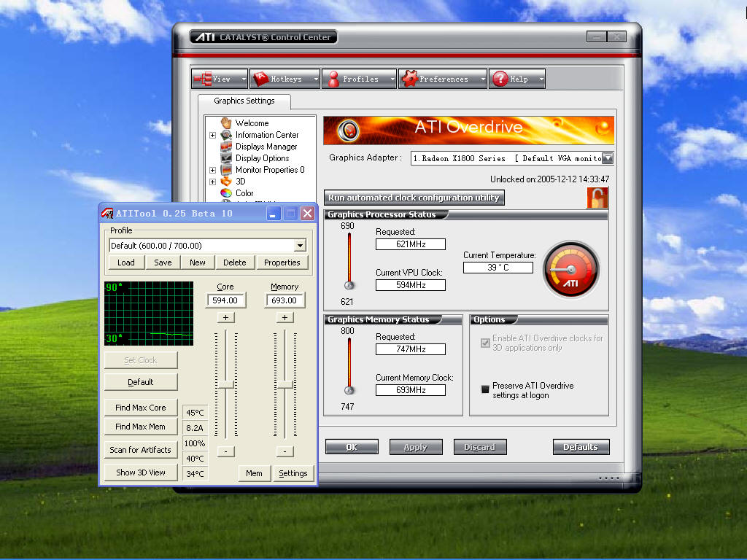
Task: Open the Profiles menu
Action: [359, 79]
